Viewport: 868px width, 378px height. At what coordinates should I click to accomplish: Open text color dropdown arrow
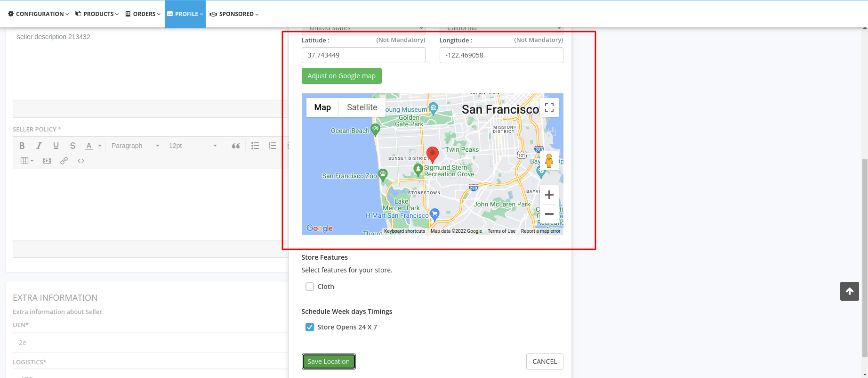point(100,146)
